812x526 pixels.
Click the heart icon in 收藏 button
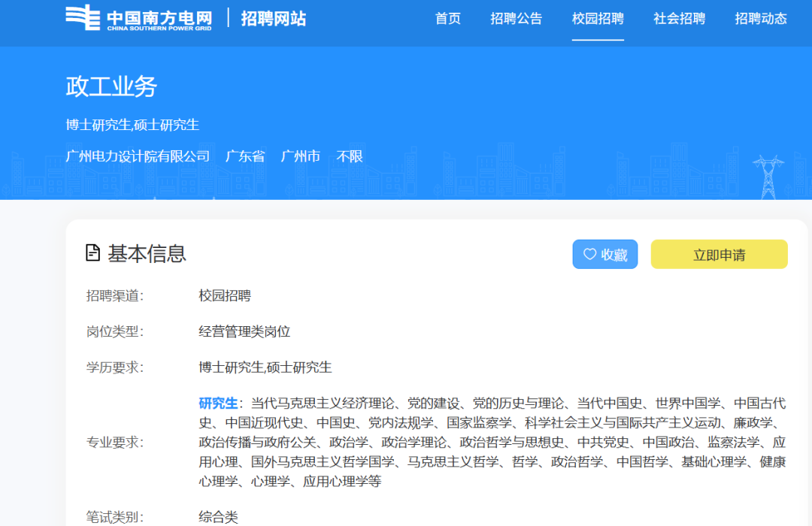(589, 254)
